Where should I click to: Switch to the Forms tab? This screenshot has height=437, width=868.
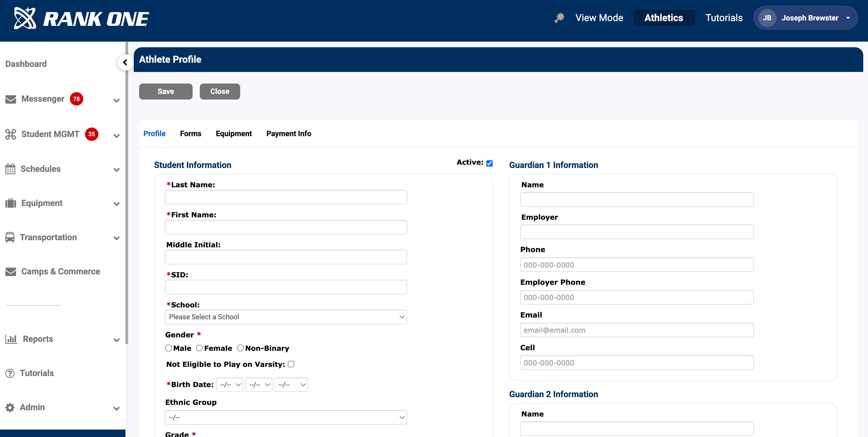(x=190, y=133)
